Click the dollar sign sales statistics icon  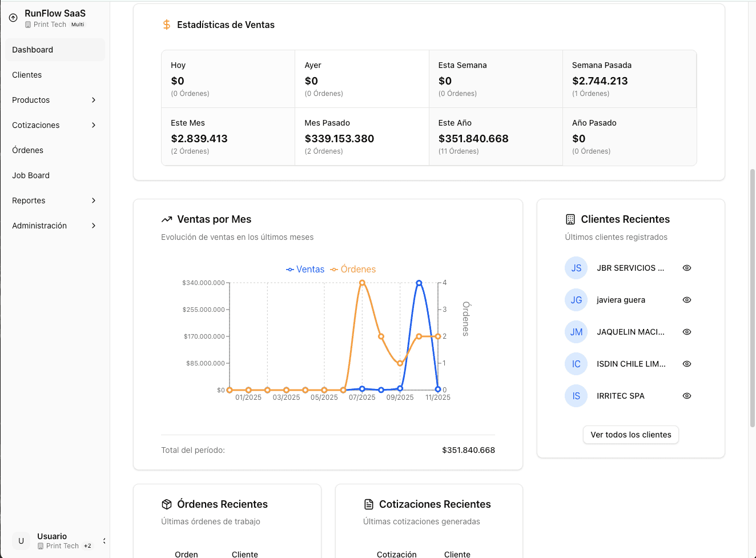coord(166,25)
